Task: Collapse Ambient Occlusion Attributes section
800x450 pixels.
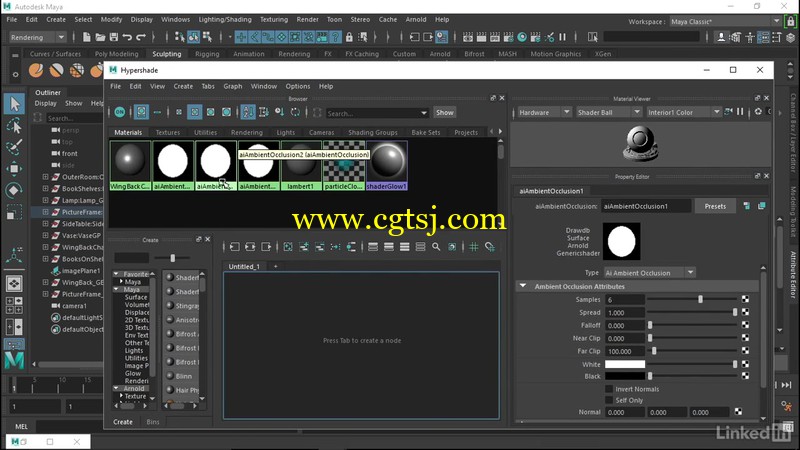Action: [x=523, y=286]
